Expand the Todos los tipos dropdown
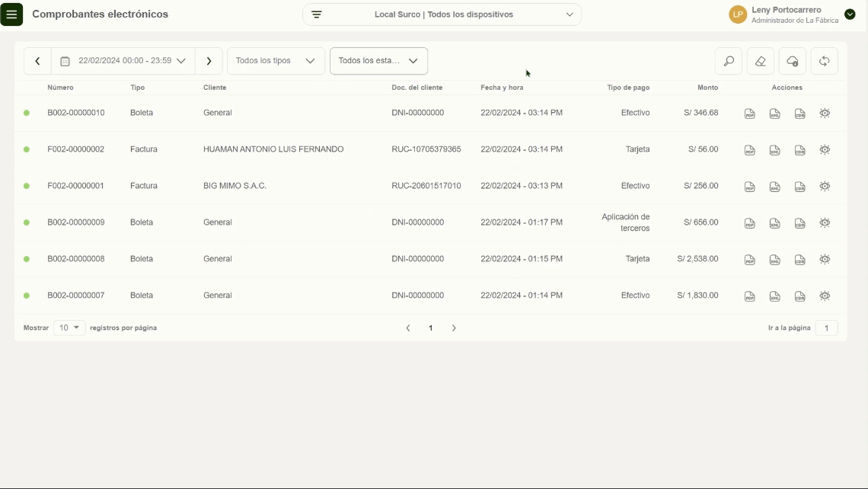Image resolution: width=868 pixels, height=489 pixels. (276, 61)
